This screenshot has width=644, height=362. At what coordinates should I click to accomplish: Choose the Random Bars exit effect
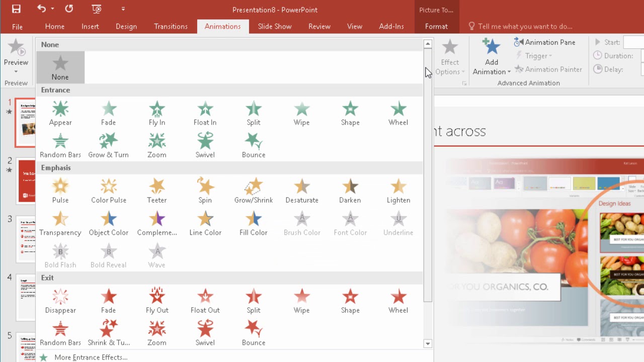tap(60, 333)
